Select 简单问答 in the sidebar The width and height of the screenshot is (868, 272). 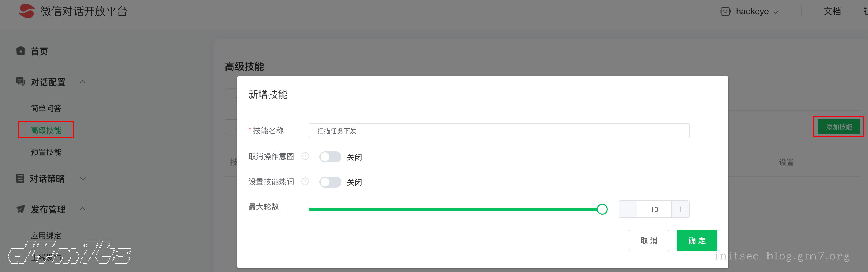[x=46, y=109]
